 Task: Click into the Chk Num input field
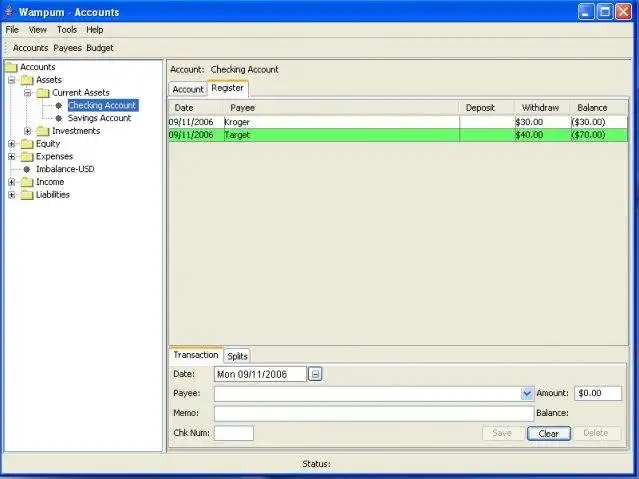click(x=234, y=433)
